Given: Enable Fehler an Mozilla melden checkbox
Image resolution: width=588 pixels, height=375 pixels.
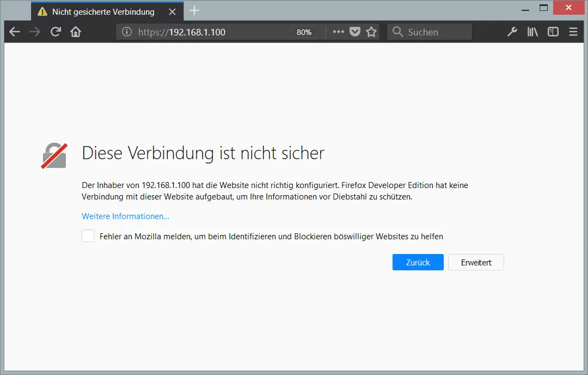Looking at the screenshot, I should [x=88, y=235].
